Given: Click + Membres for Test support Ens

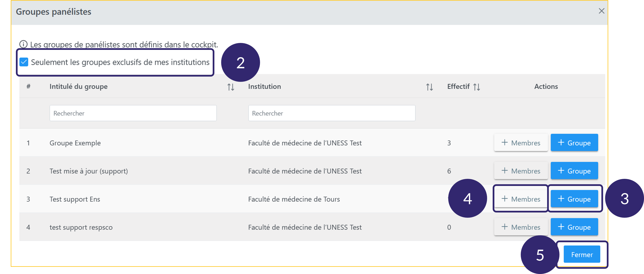Looking at the screenshot, I should click(521, 199).
